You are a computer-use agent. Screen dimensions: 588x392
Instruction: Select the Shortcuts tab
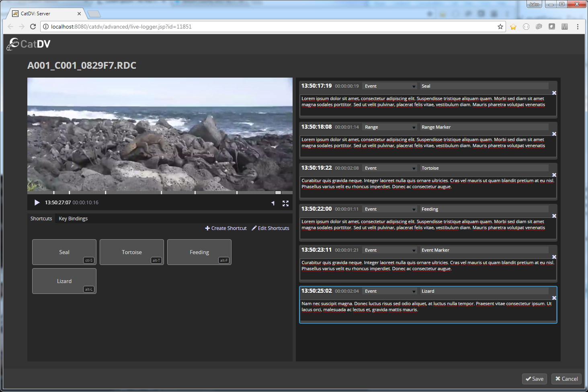[41, 219]
